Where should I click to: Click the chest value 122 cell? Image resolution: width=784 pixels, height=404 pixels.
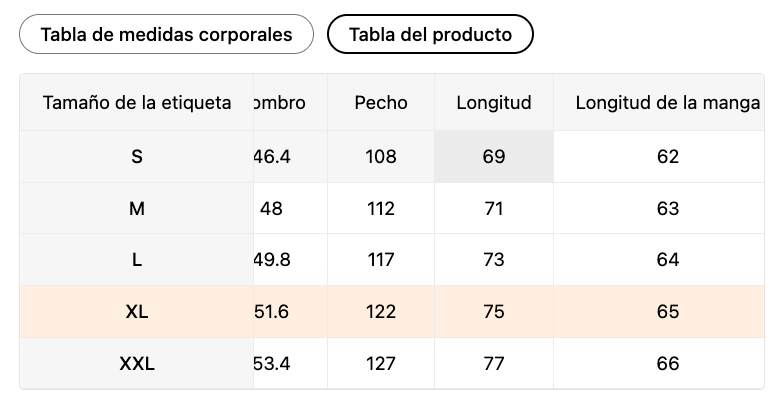pyautogui.click(x=381, y=312)
